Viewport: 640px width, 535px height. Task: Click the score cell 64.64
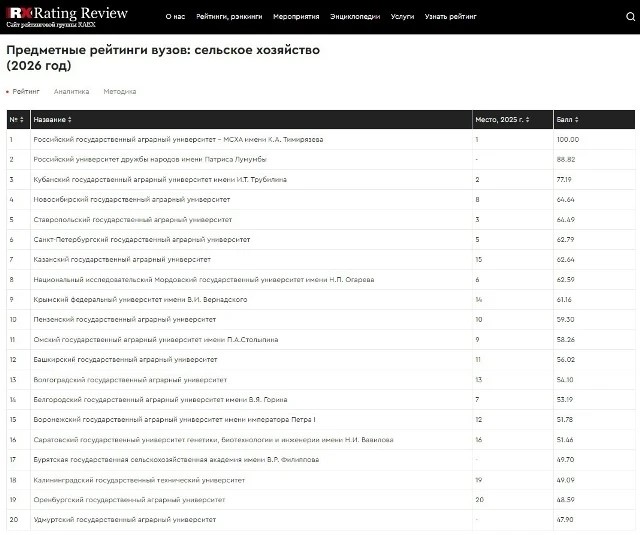point(565,200)
